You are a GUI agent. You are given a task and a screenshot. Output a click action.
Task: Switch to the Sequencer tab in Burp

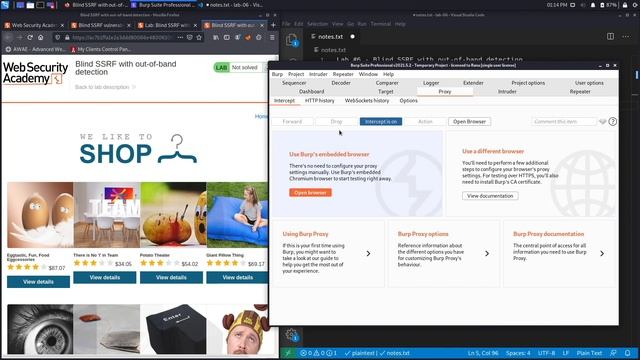tap(294, 83)
